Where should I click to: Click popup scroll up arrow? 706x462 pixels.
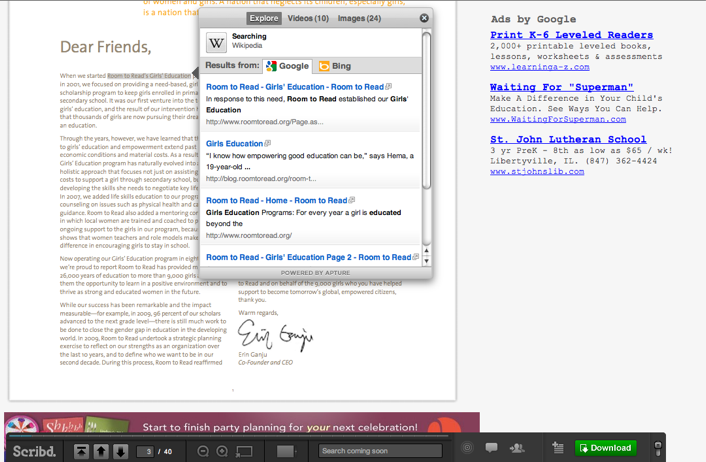pyautogui.click(x=426, y=250)
